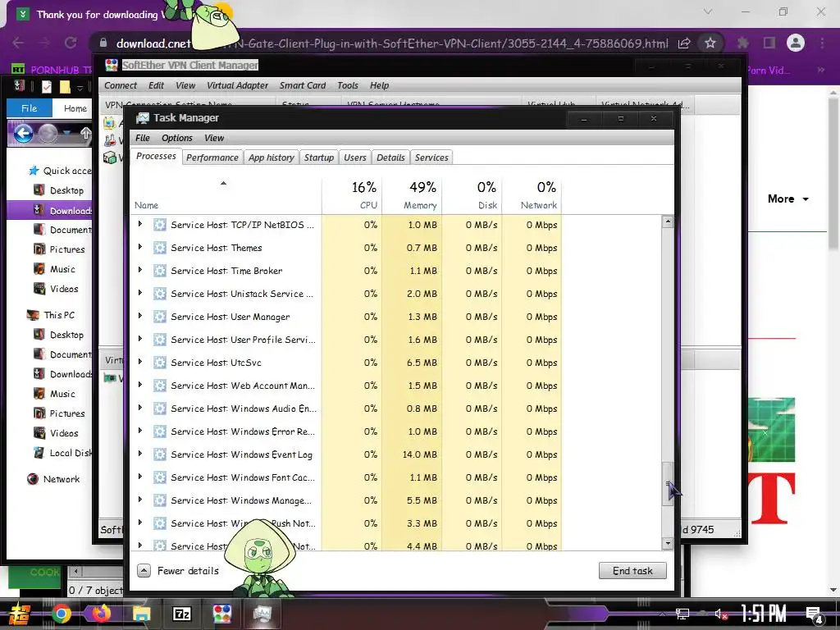Sort processes by Memory column
Viewport: 840px width, 630px height.
pos(412,195)
